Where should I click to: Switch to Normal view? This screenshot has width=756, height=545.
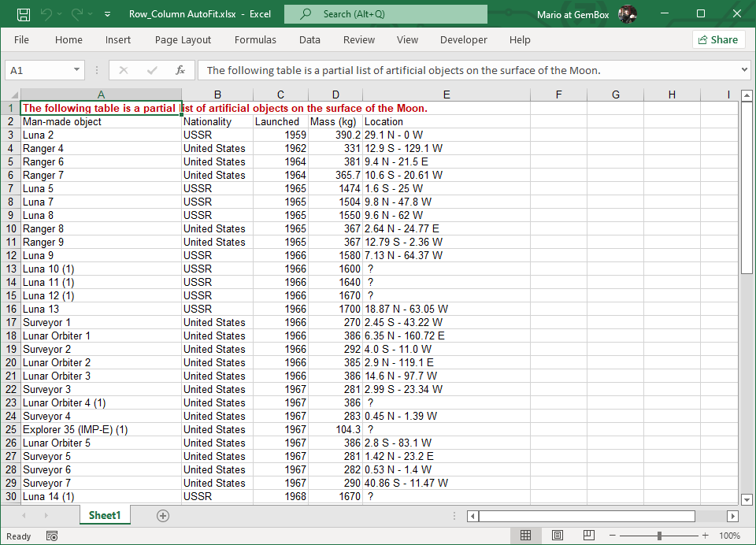click(x=525, y=536)
